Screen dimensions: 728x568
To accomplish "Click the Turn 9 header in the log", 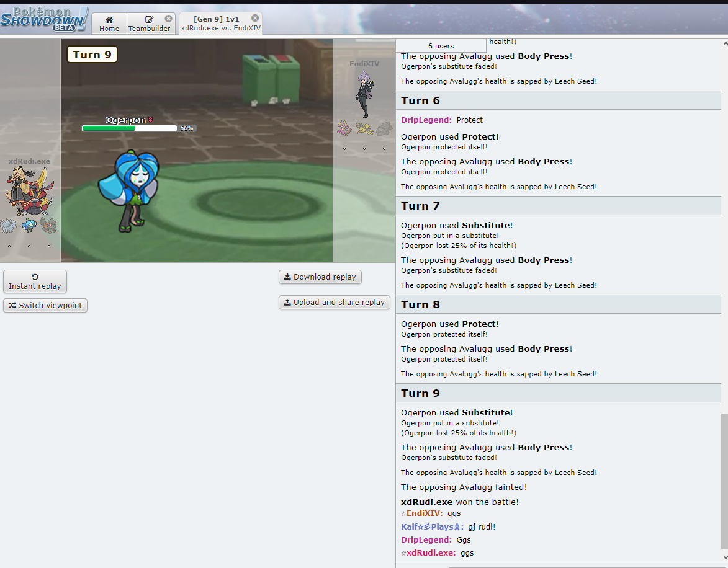I will pos(559,393).
